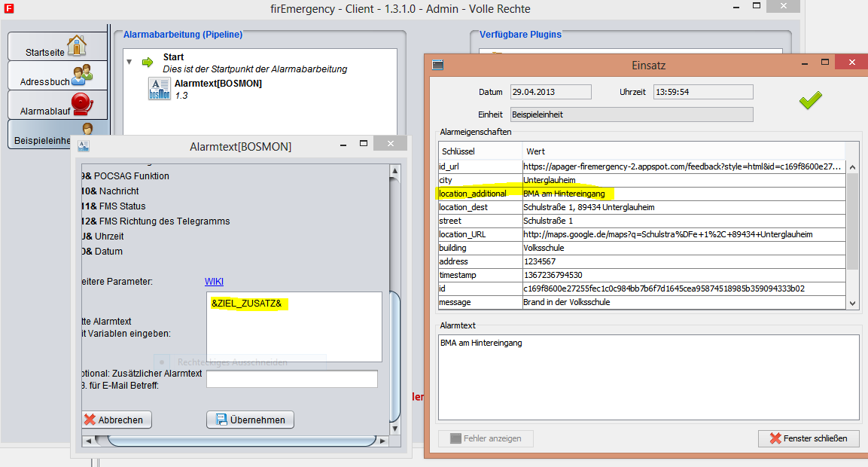
Task: Collapse the Start pipeline node
Action: point(129,63)
